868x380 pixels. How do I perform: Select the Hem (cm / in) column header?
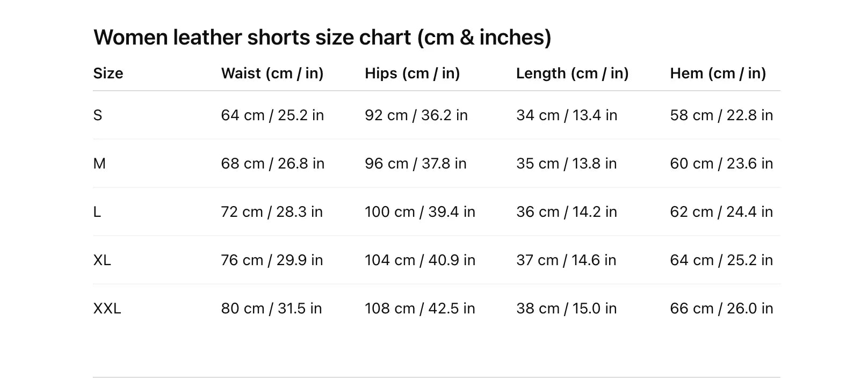click(x=718, y=74)
